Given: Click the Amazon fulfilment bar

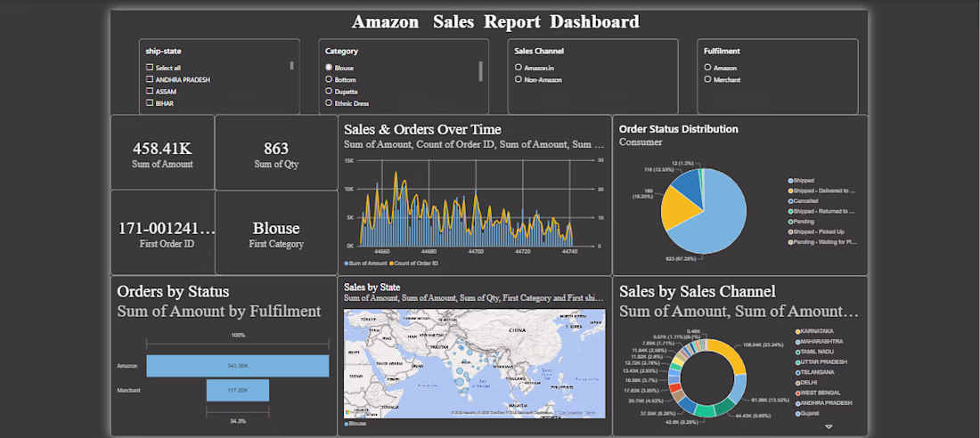Looking at the screenshot, I should point(238,366).
